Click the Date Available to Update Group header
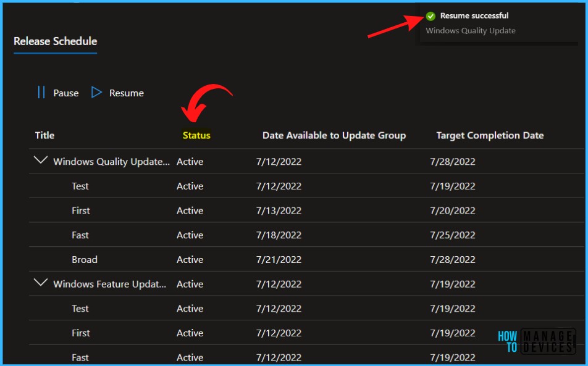This screenshot has width=588, height=366. (334, 135)
